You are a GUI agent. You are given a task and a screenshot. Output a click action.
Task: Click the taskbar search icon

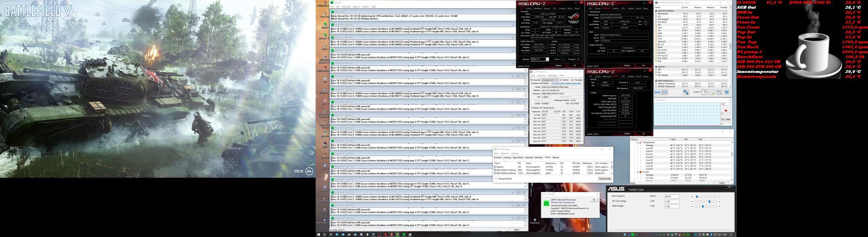tap(325, 234)
